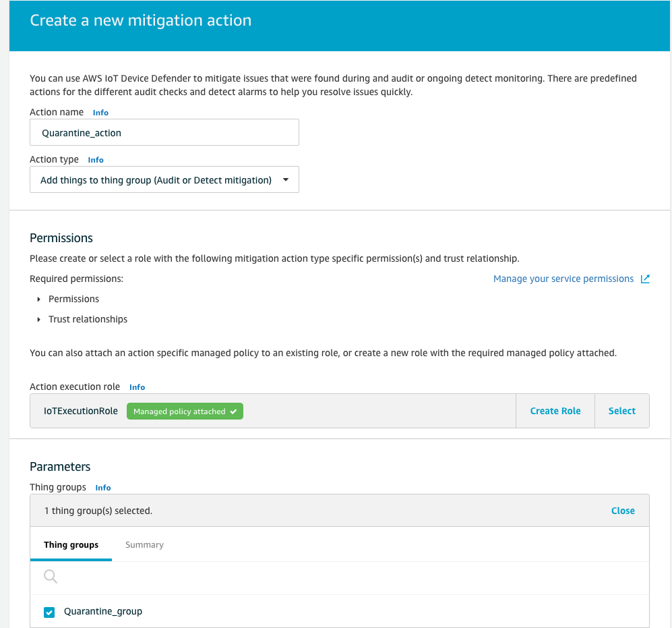Uncheck the Quarantine_group checkbox

tap(49, 612)
